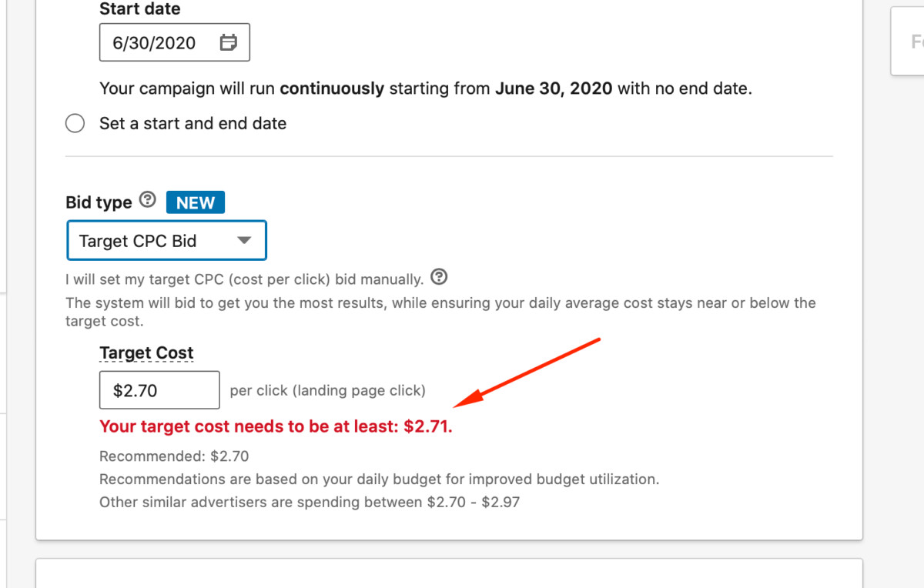Click the arrow on the Bid type selector

[244, 241]
